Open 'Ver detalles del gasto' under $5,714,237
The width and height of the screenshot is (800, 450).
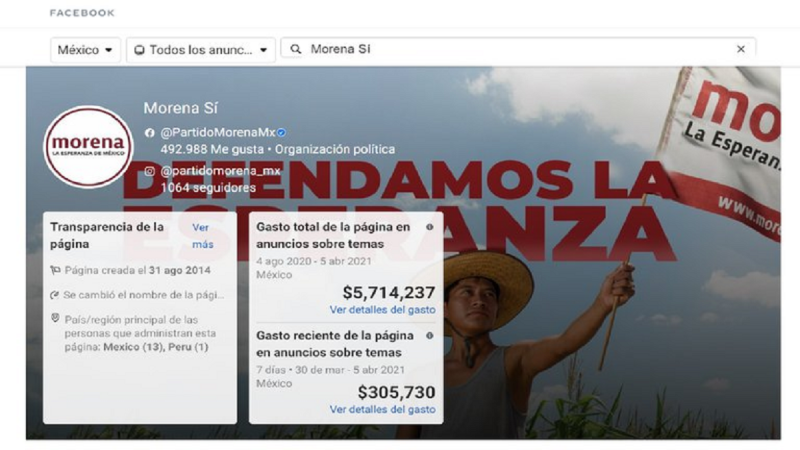(x=383, y=310)
